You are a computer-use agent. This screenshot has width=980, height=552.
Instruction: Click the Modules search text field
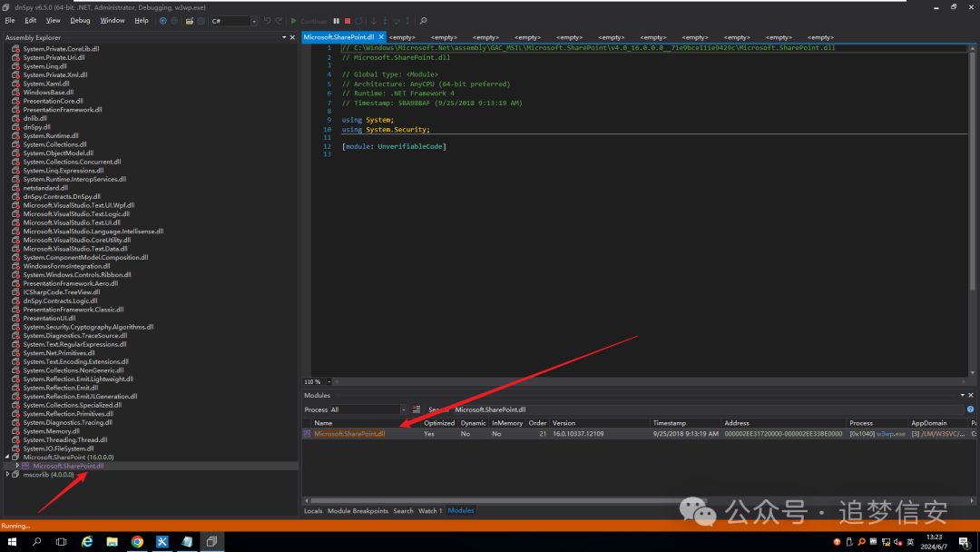click(708, 409)
